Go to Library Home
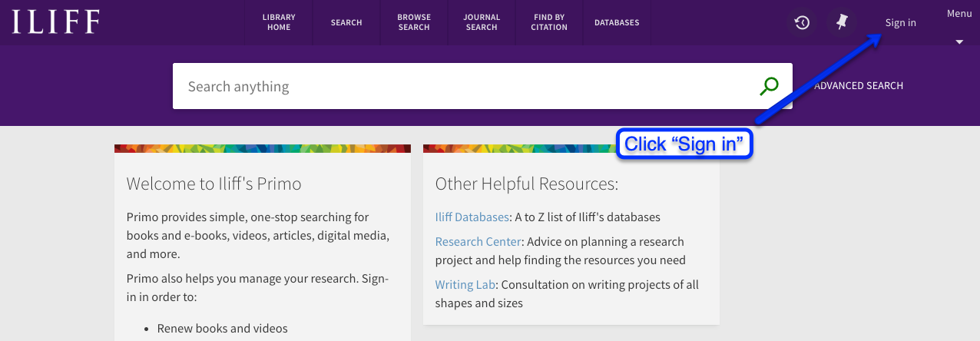 click(279, 22)
